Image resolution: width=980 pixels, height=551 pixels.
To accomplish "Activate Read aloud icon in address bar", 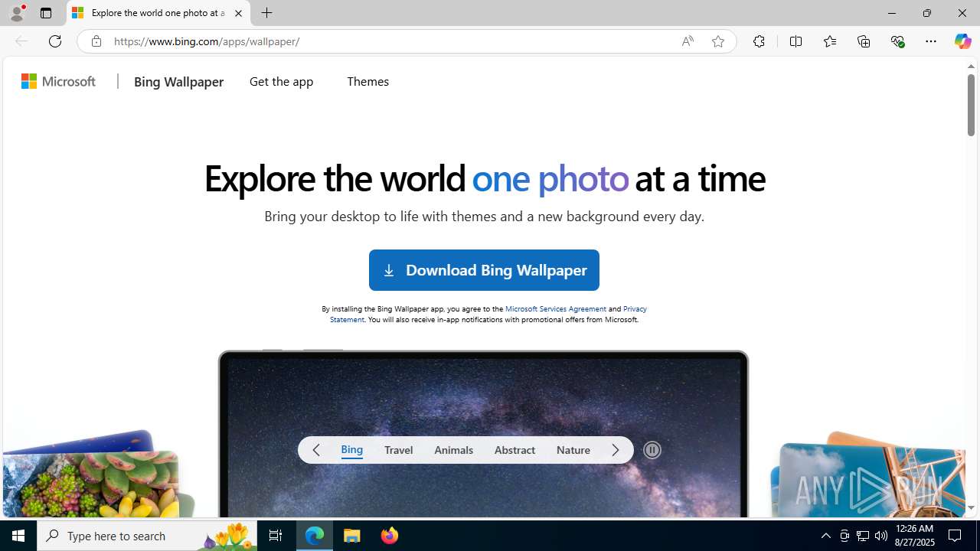I will coord(688,41).
